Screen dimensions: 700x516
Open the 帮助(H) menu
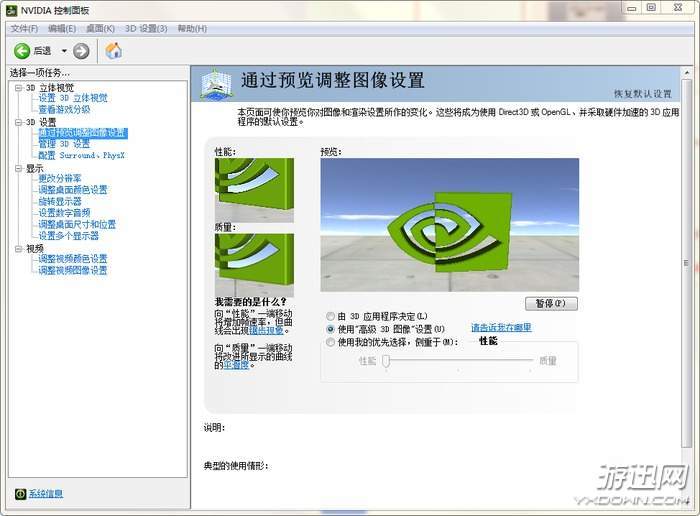point(192,29)
